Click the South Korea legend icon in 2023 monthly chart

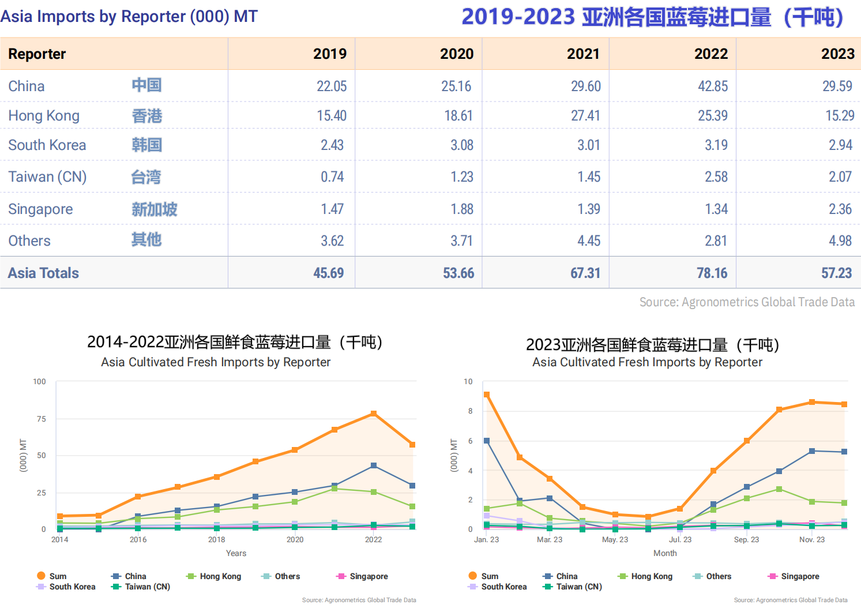point(473,587)
